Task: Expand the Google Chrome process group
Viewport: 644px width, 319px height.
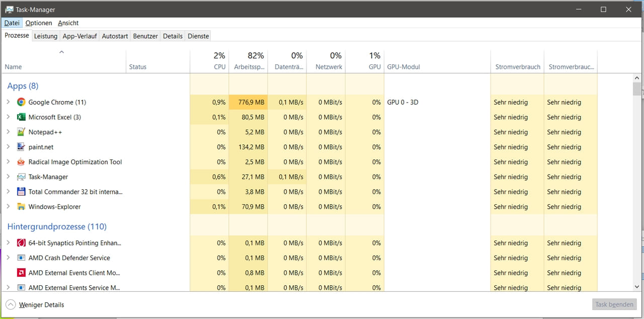Action: click(x=9, y=102)
